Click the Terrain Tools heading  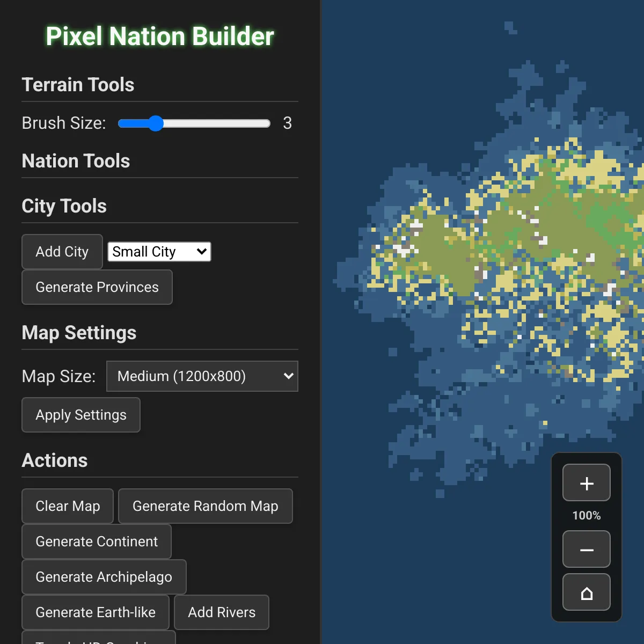78,85
